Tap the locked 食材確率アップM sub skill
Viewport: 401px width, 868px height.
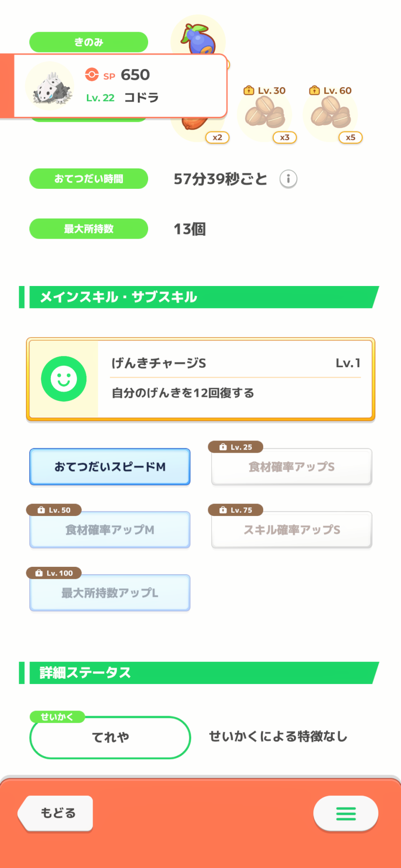[110, 530]
